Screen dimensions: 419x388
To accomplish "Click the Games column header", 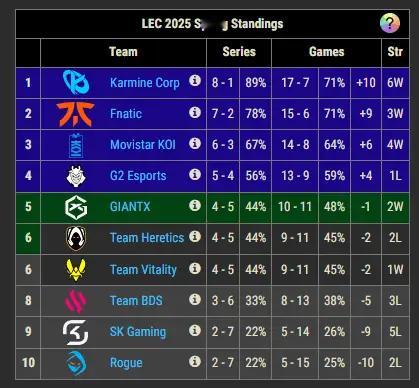I will click(326, 52).
